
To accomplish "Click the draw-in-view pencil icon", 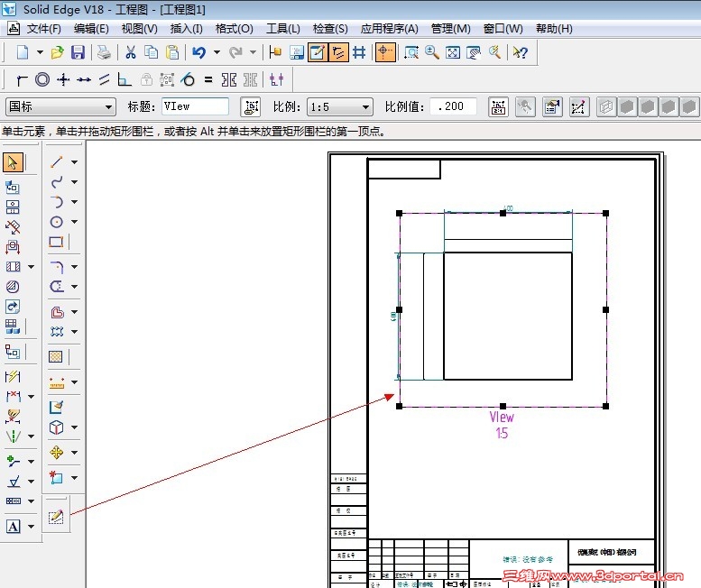I will coord(56,517).
